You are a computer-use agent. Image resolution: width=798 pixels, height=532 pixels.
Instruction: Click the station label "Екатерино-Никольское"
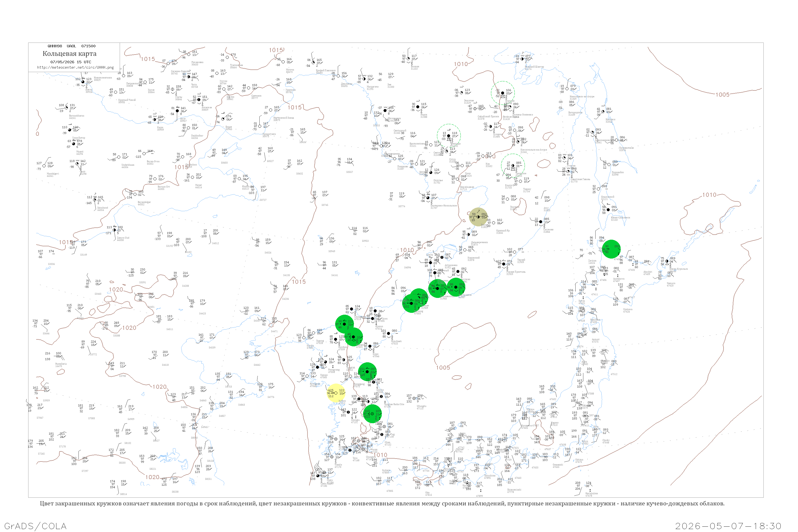click(444, 206)
